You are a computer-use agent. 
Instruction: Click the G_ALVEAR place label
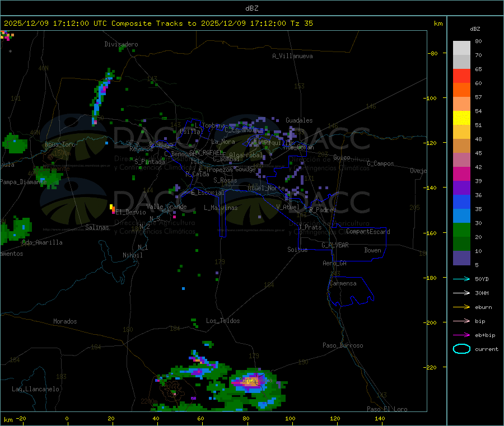click(x=335, y=245)
